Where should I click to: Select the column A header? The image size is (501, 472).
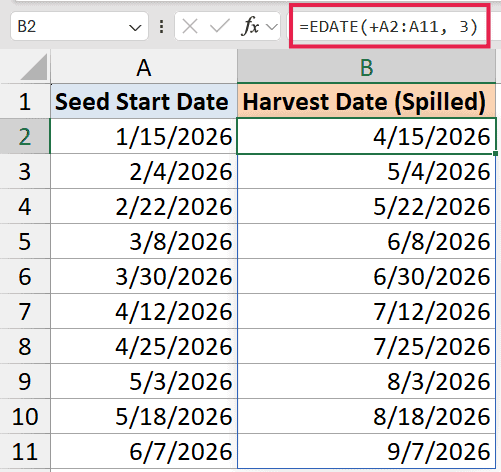tap(144, 67)
